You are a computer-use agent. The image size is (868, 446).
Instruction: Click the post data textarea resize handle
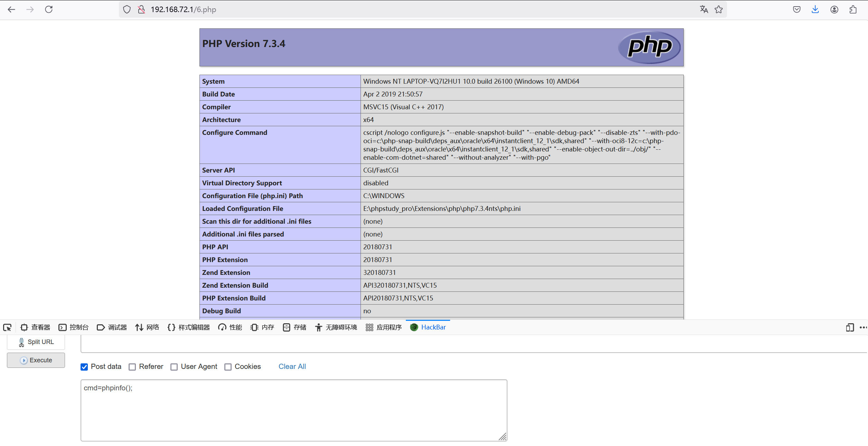503,437
